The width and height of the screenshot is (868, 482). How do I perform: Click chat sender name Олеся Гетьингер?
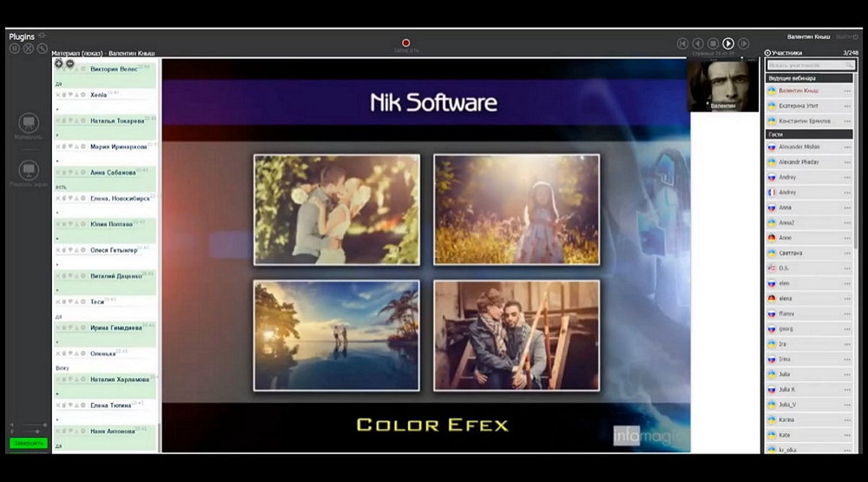[114, 250]
